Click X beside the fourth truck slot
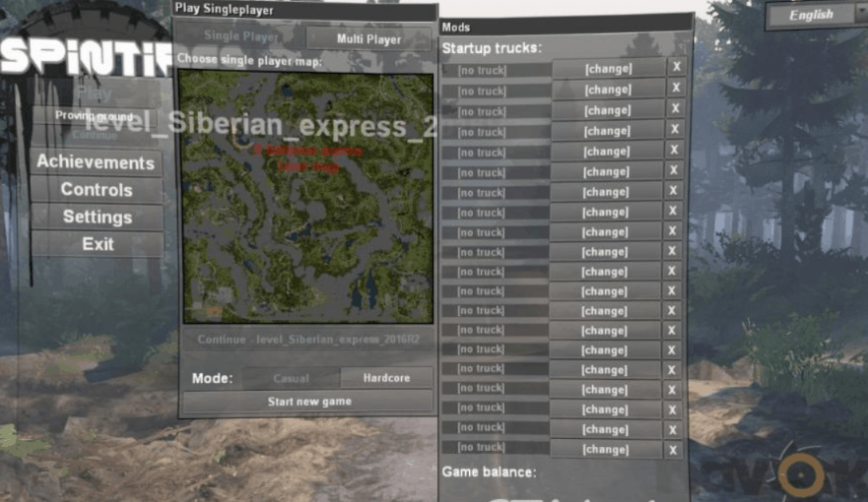Image resolution: width=868 pixels, height=502 pixels. pyautogui.click(x=675, y=129)
